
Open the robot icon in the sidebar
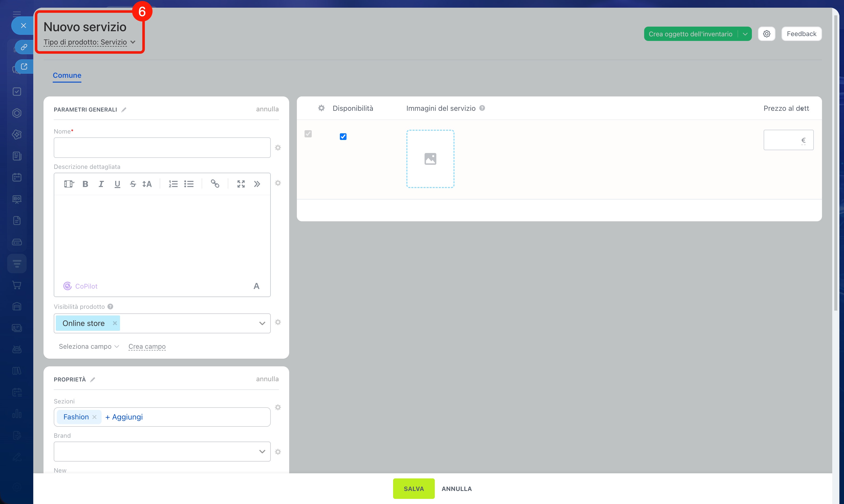[17, 349]
